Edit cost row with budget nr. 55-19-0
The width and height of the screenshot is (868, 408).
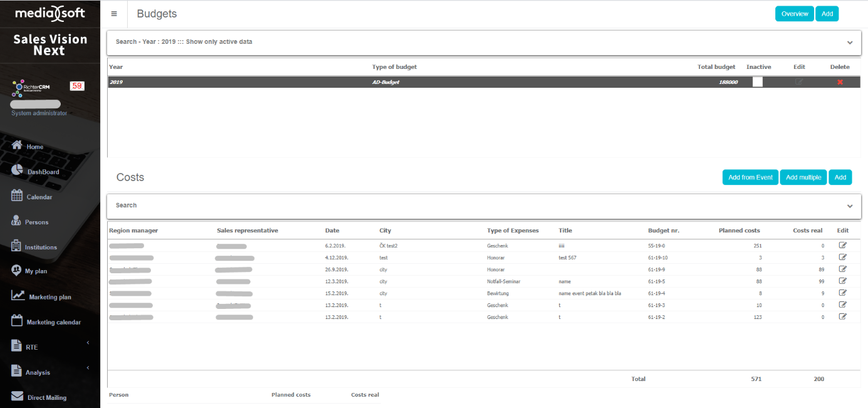click(x=842, y=246)
